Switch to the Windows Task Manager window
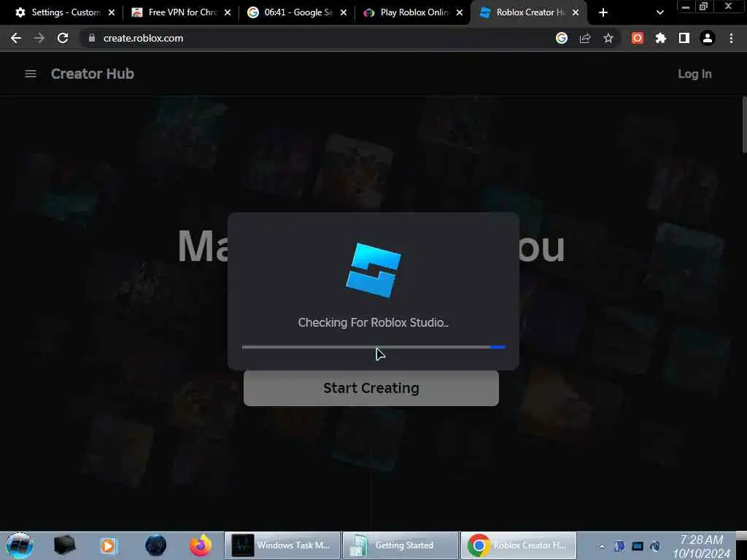The height and width of the screenshot is (560, 747). coord(282,545)
